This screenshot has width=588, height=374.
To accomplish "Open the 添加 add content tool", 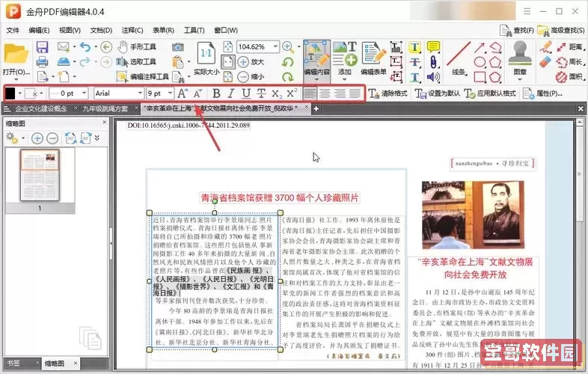I will 345,59.
